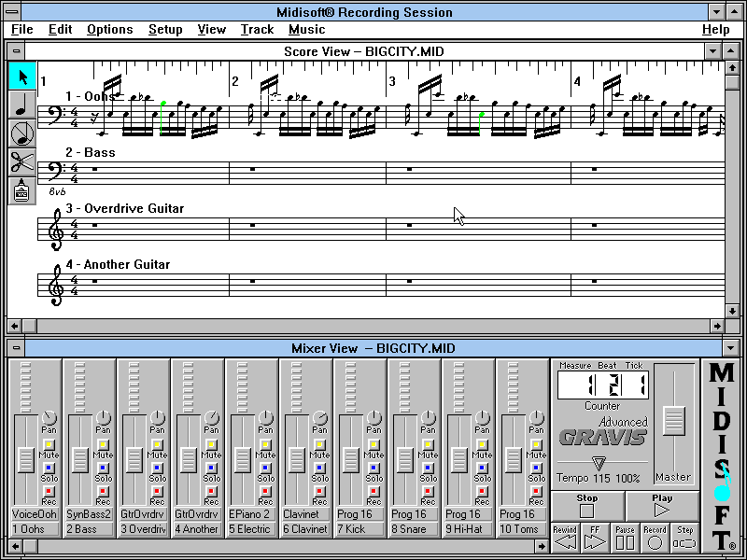Mute the 1 Oohs track

pos(49,444)
